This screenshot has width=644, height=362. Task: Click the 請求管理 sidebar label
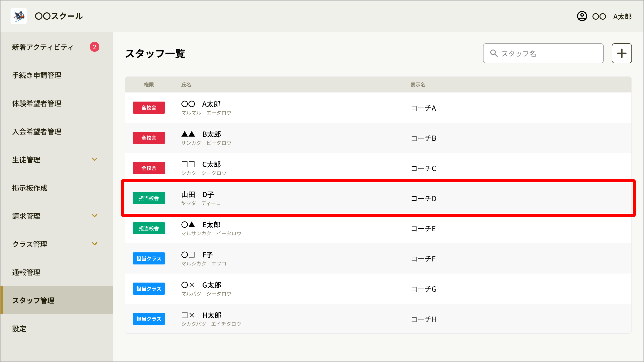26,216
